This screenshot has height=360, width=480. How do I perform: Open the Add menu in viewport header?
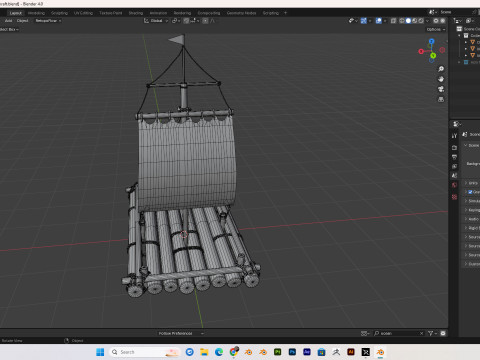(x=8, y=21)
